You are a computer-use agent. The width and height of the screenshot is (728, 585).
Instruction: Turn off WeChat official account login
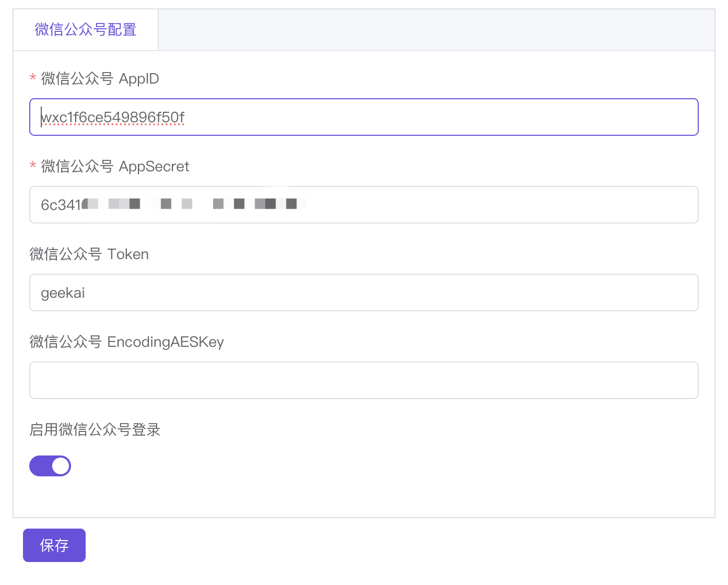pyautogui.click(x=50, y=465)
